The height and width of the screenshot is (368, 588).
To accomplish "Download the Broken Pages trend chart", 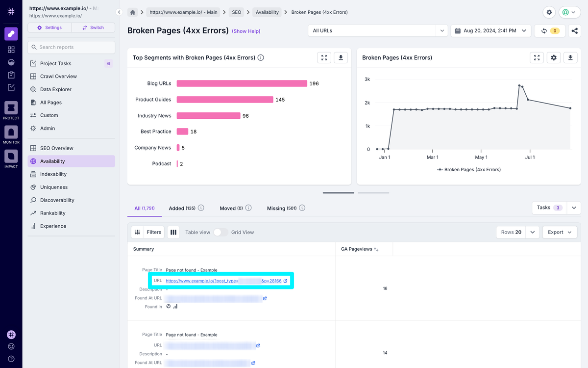I will tap(570, 57).
